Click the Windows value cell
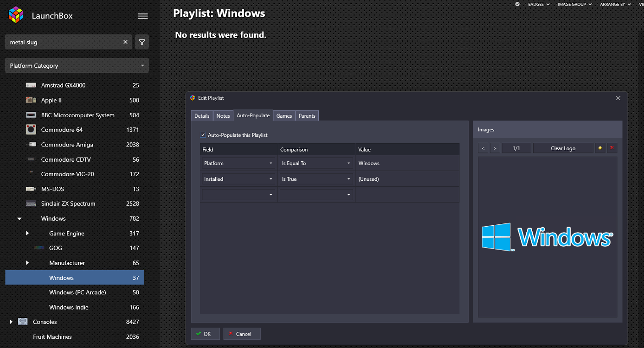 pyautogui.click(x=407, y=163)
